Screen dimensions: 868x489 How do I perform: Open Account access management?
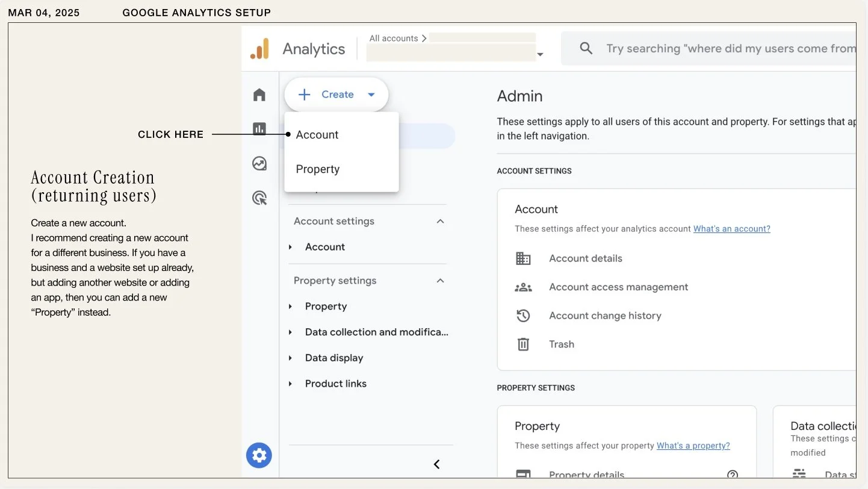pos(619,287)
